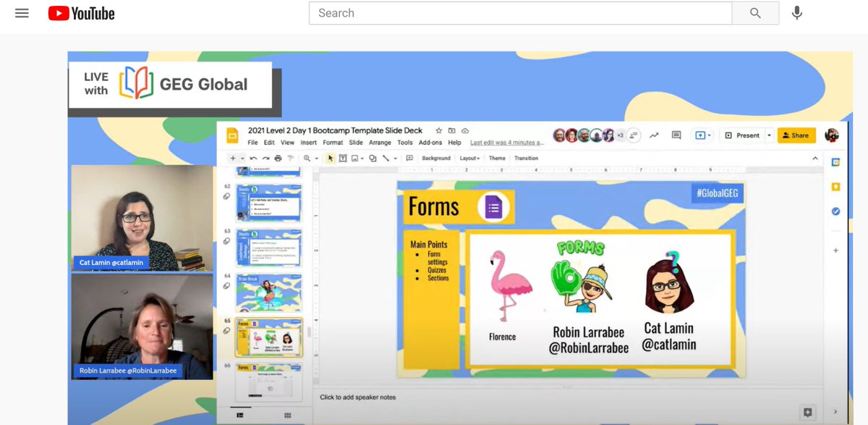Viewport: 868px width, 425px height.
Task: Go to the YouTube home logo
Action: click(x=82, y=13)
